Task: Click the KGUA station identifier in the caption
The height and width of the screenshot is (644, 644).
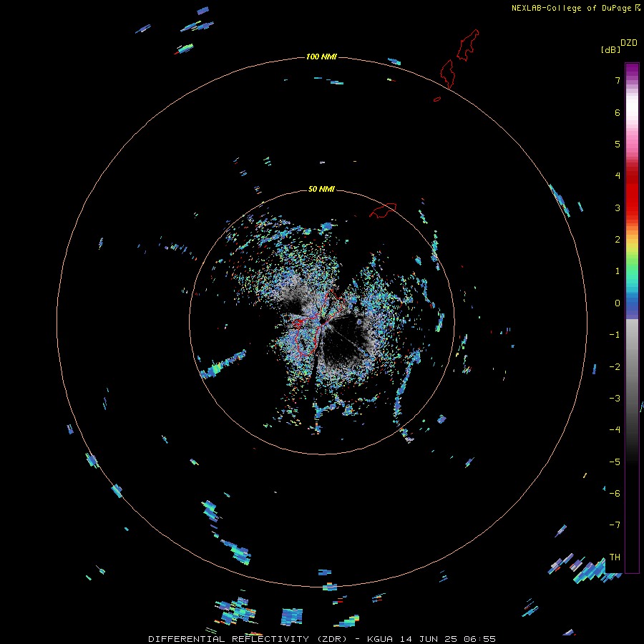Action: click(x=380, y=639)
